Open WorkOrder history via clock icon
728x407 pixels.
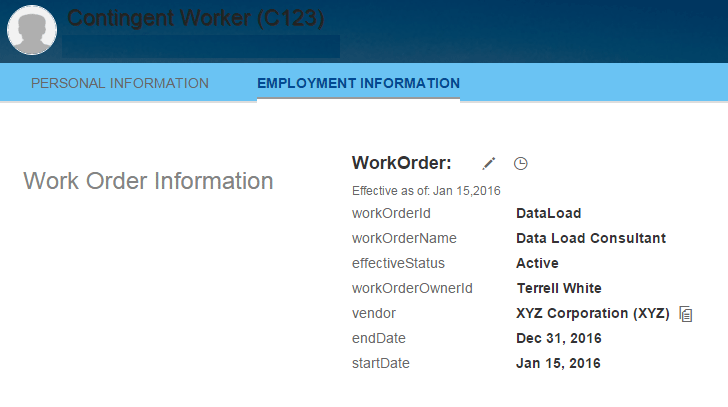point(520,163)
